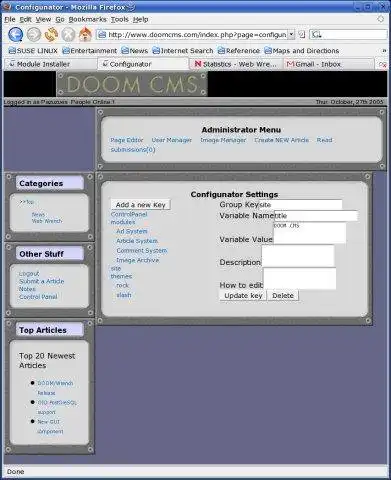This screenshot has height=480, width=391.
Task: Select themes group in tree
Action: (x=121, y=276)
